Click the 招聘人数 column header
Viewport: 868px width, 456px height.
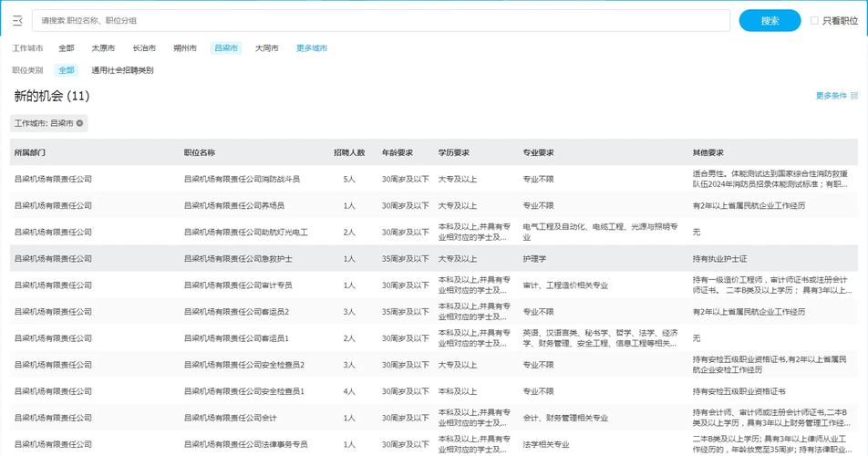tap(348, 152)
